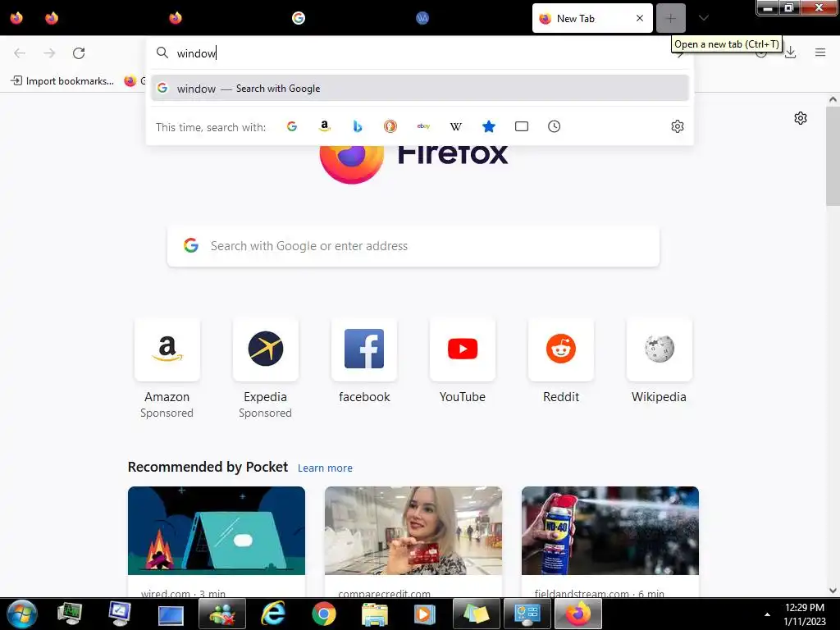Select the "window — Search with Google" suggestion

[x=419, y=89]
